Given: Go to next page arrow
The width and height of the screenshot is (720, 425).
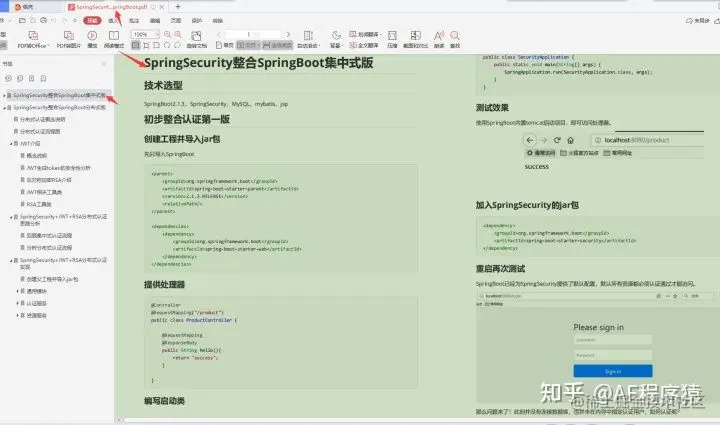Looking at the screenshot, I should (288, 34).
